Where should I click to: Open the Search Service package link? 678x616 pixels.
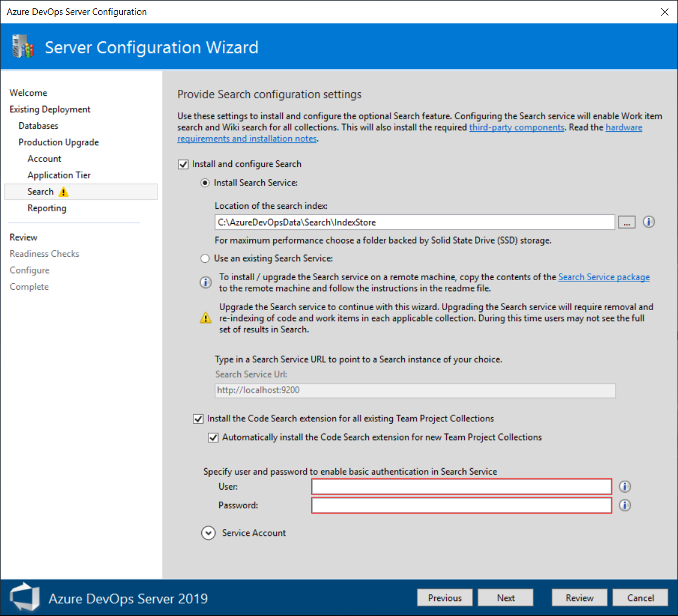pos(604,277)
